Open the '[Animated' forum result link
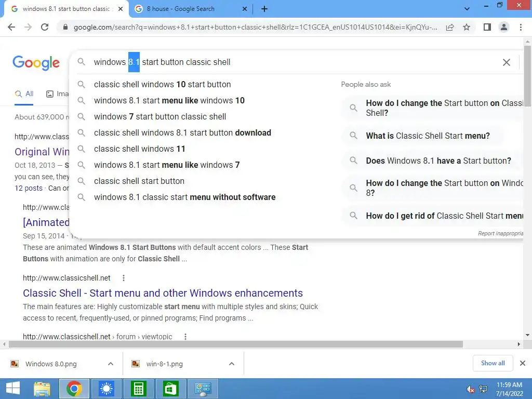 (x=46, y=222)
